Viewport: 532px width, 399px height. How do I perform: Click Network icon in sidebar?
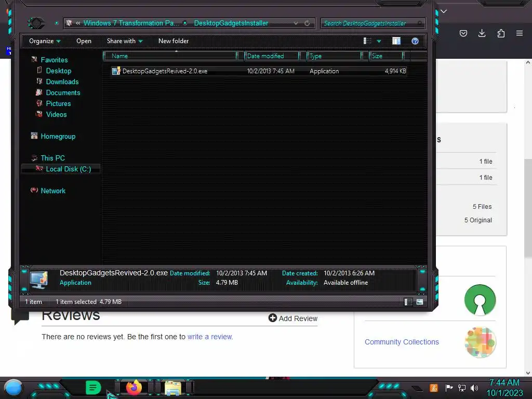click(34, 190)
